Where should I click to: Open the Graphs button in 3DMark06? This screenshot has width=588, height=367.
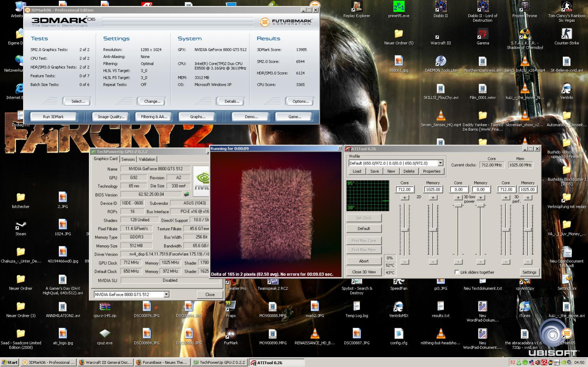(198, 117)
